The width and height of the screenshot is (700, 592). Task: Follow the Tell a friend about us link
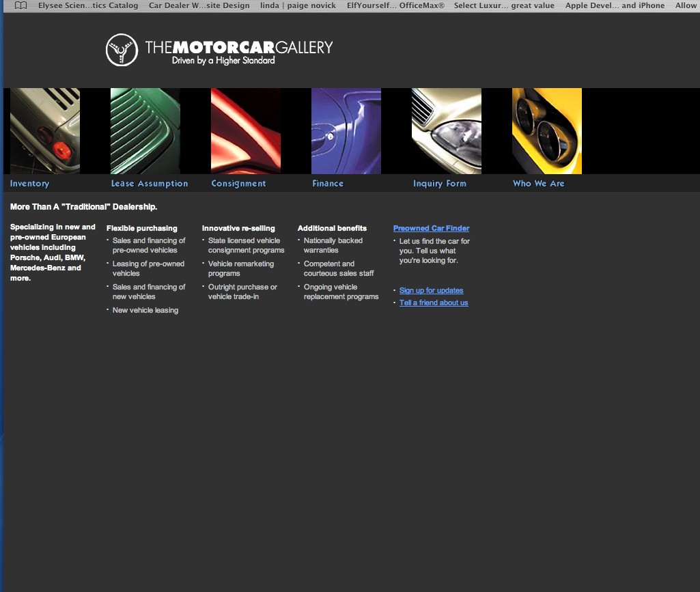tap(434, 302)
